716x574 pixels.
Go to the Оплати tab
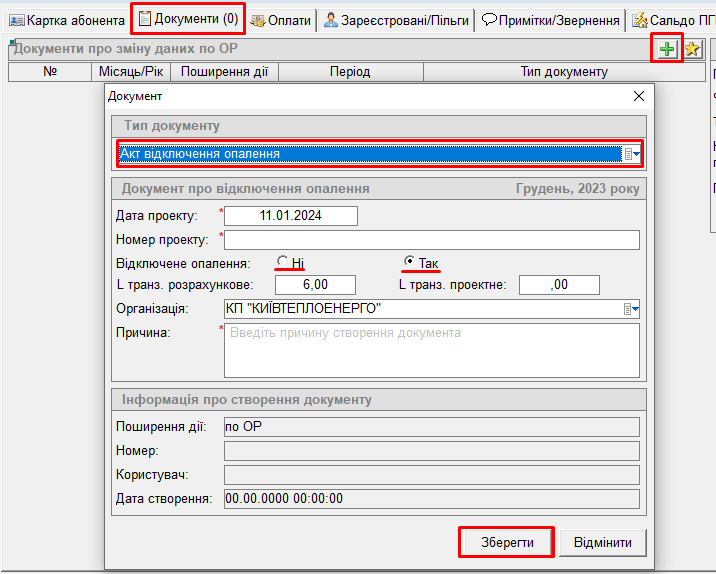pos(281,19)
